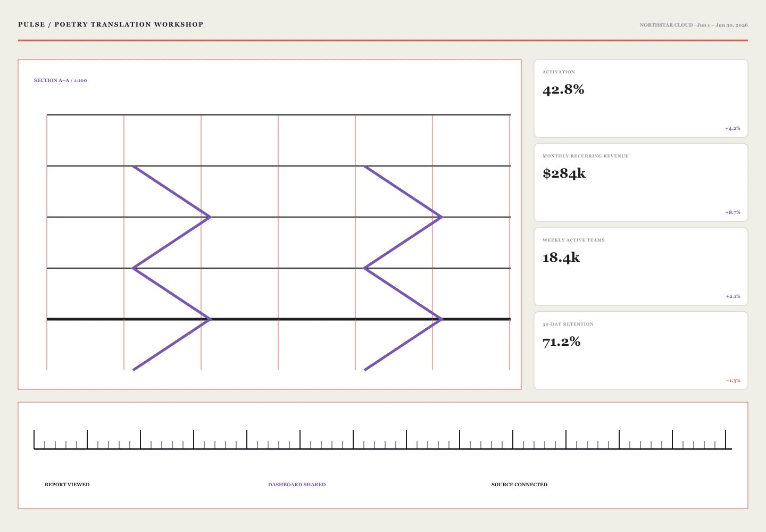
Task: Click the +8.7% revenue change value
Action: pos(732,212)
